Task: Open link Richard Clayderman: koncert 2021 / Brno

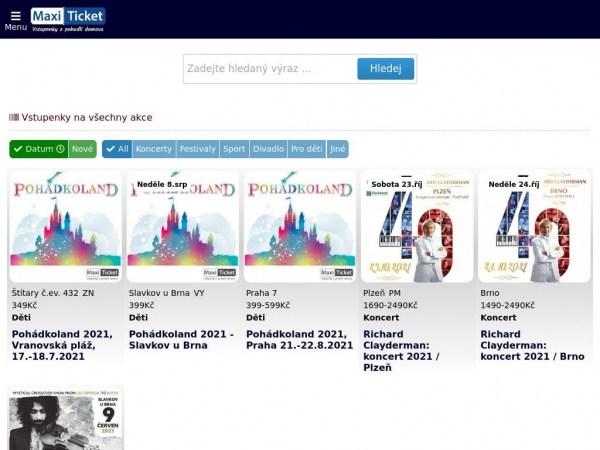Action: coord(532,345)
